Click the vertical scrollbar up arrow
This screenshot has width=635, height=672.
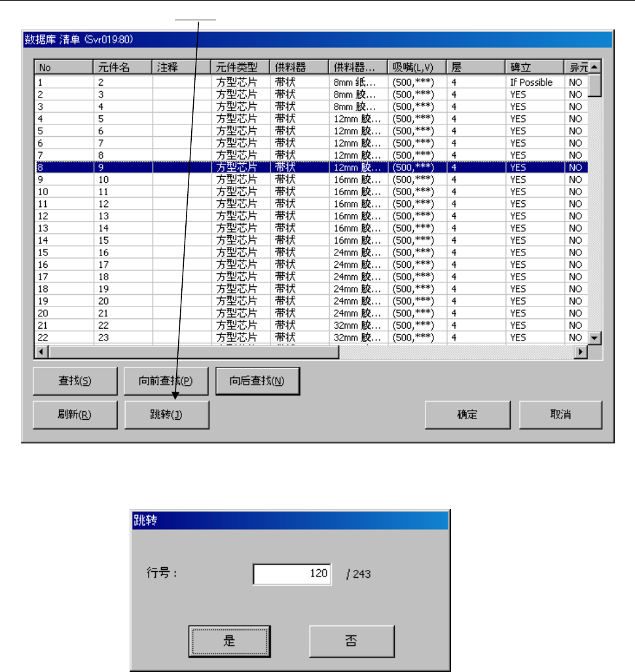594,67
